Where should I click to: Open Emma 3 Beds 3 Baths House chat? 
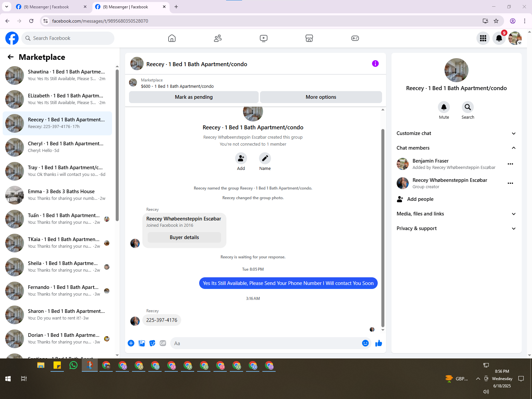57,195
